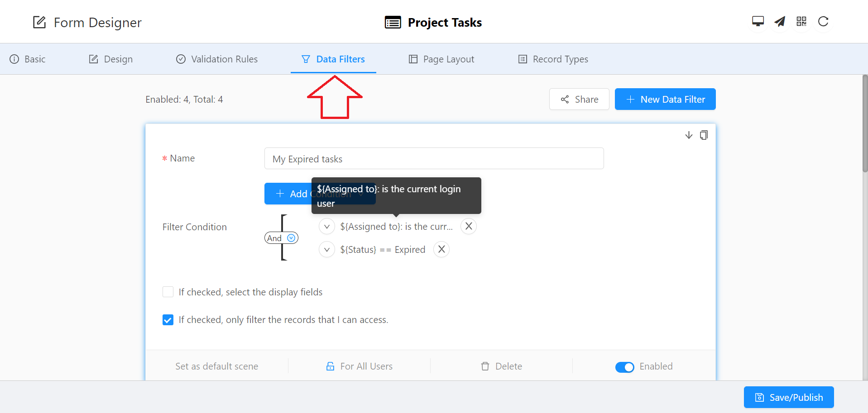Screen dimensions: 868x413
Task: Move filter down with arrow icon
Action: [x=689, y=135]
